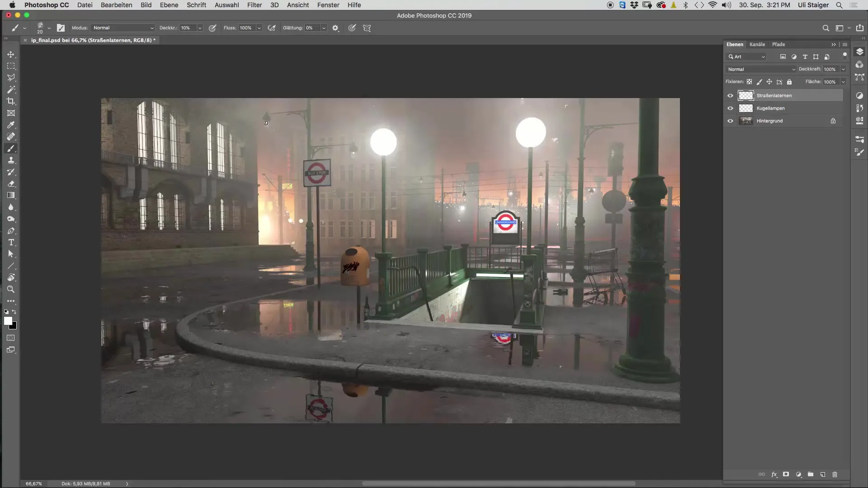Open the Glättung smoothing dropdown arrow
This screenshot has width=868, height=488.
tap(324, 28)
